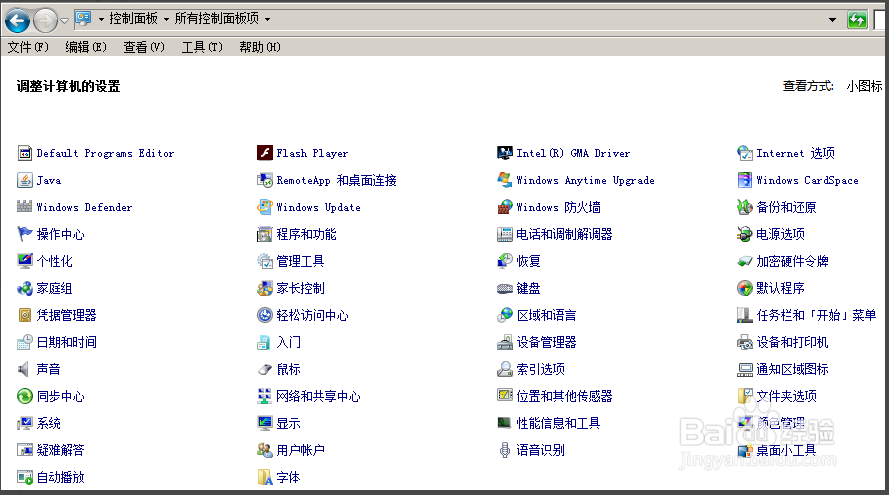Click the Flash Player icon
Image resolution: width=889 pixels, height=495 pixels.
(x=265, y=153)
